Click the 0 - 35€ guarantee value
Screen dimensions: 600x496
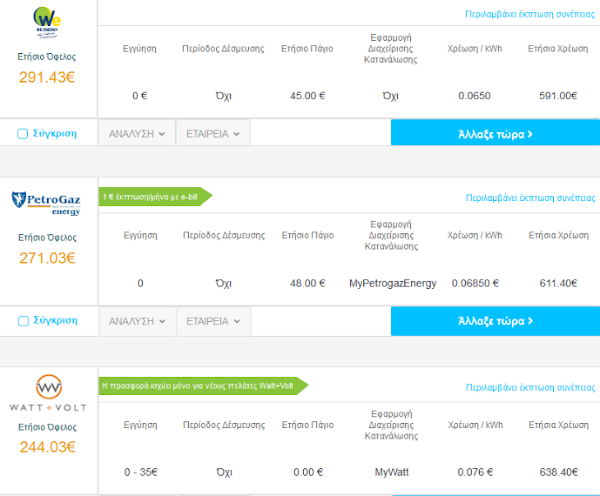coord(141,472)
